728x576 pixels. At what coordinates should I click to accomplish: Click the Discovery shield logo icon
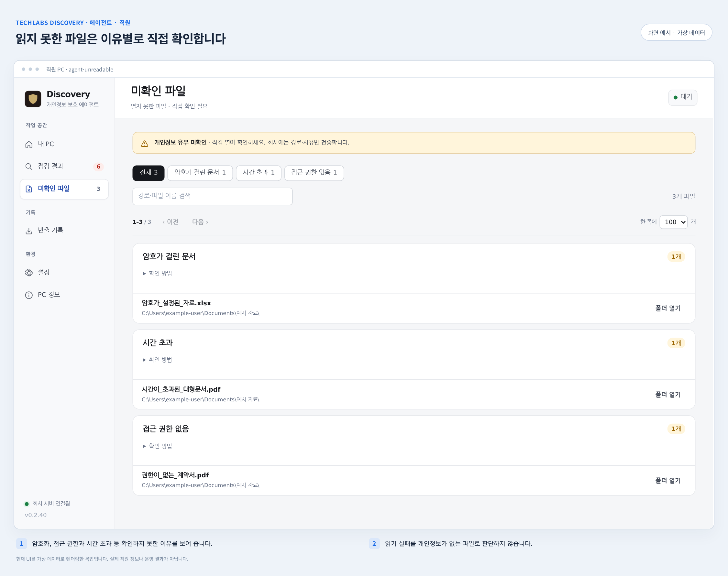[33, 99]
